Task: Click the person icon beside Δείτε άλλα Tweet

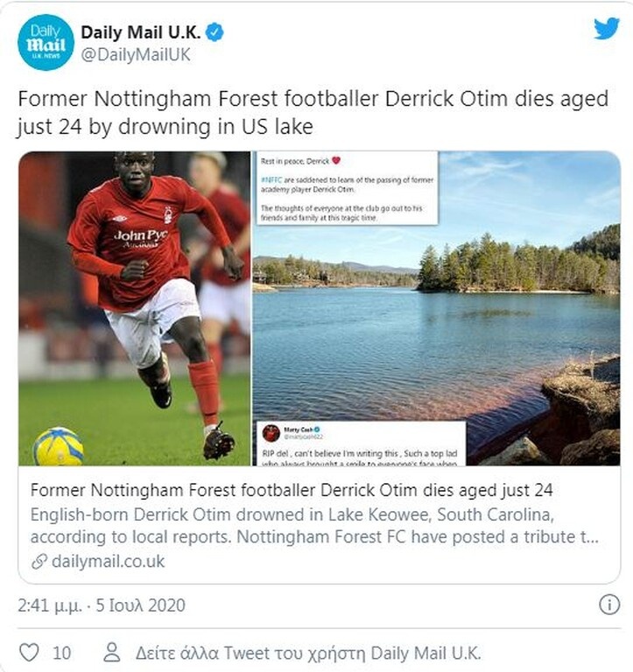Action: pyautogui.click(x=111, y=652)
